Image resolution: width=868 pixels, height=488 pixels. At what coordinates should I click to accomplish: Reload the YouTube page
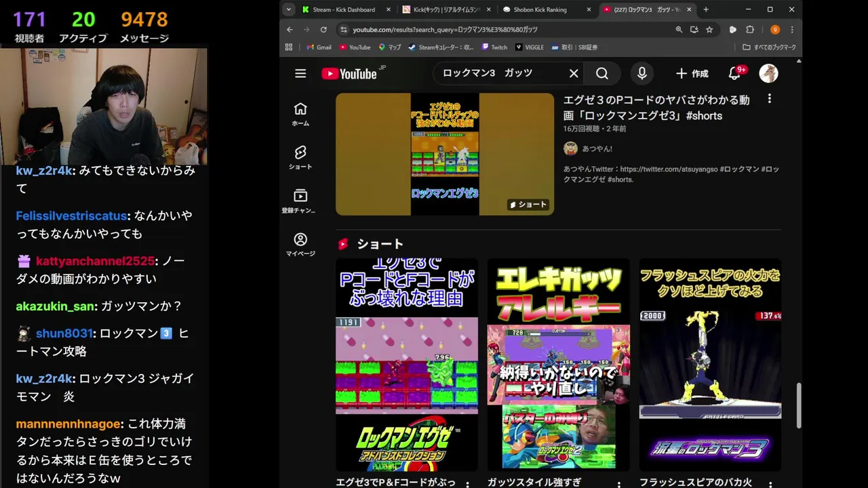click(x=323, y=30)
